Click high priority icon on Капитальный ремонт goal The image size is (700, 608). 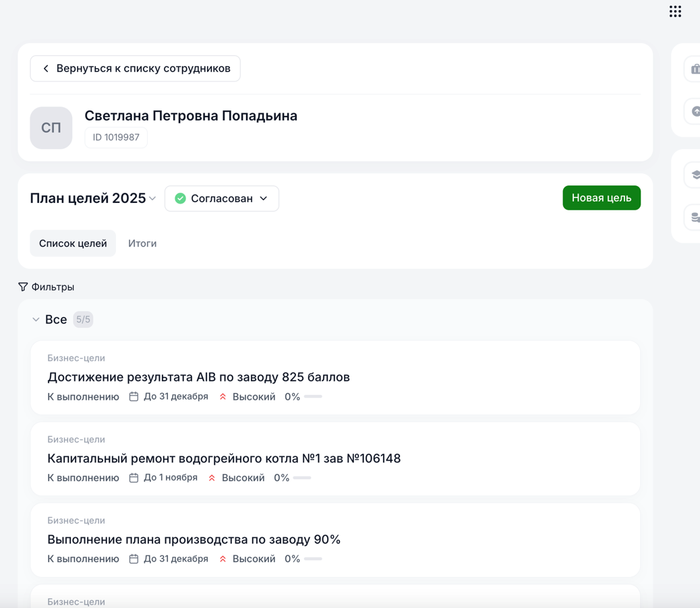[x=212, y=478]
